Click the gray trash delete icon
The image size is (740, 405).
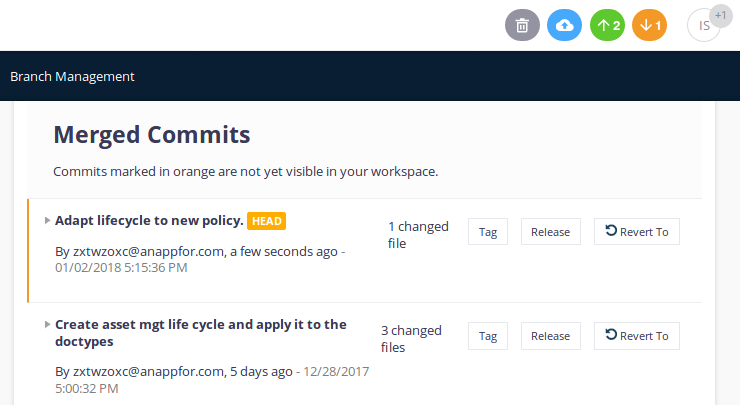(522, 25)
